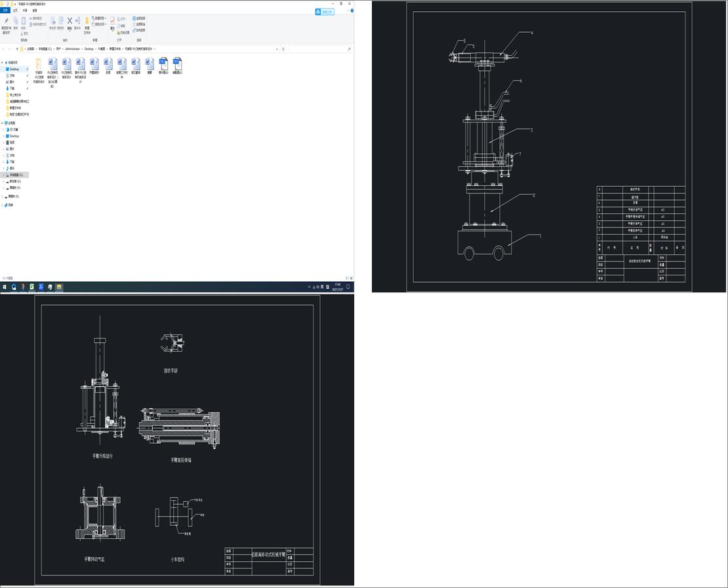Click Desktop in the address breadcrumb
Image resolution: width=728 pixels, height=588 pixels.
89,49
